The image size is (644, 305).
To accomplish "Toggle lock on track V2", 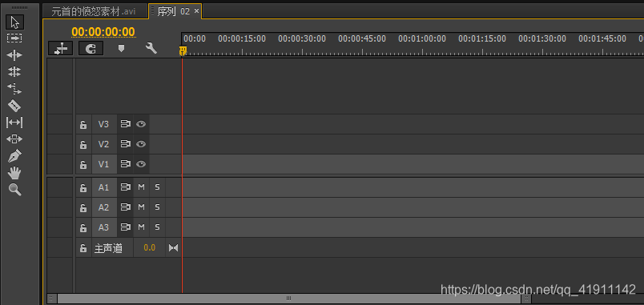I will [83, 145].
